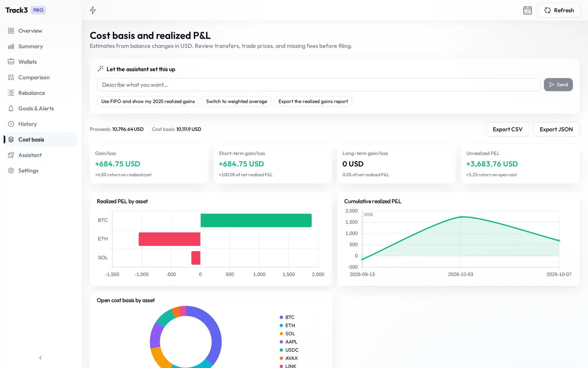Image resolution: width=588 pixels, height=368 pixels.
Task: Click the Gain/loss +684.75 USD value
Action: tap(118, 164)
